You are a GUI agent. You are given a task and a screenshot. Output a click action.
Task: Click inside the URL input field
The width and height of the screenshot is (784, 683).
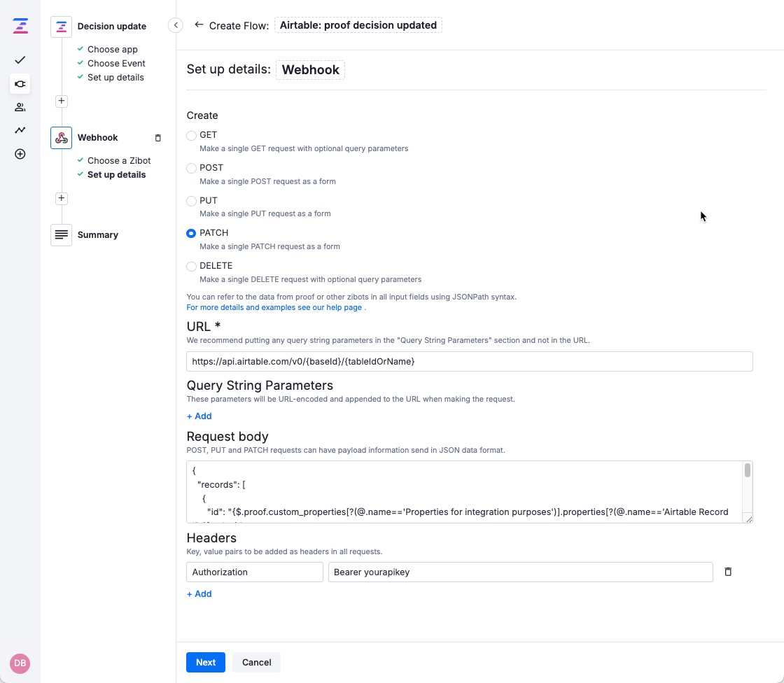click(469, 361)
